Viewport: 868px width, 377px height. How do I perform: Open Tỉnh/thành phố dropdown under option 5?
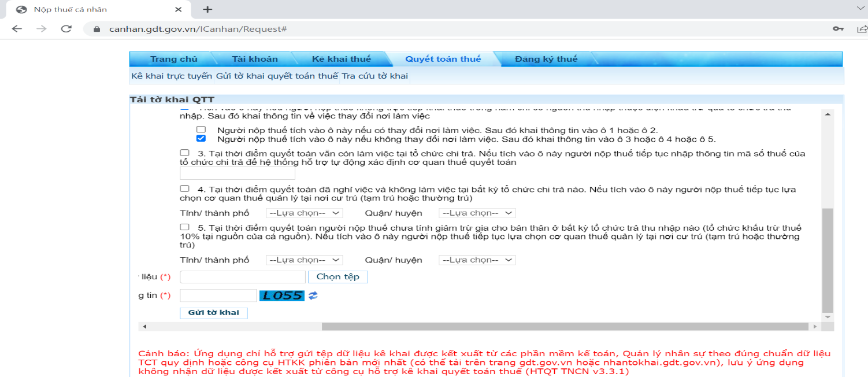(x=304, y=260)
